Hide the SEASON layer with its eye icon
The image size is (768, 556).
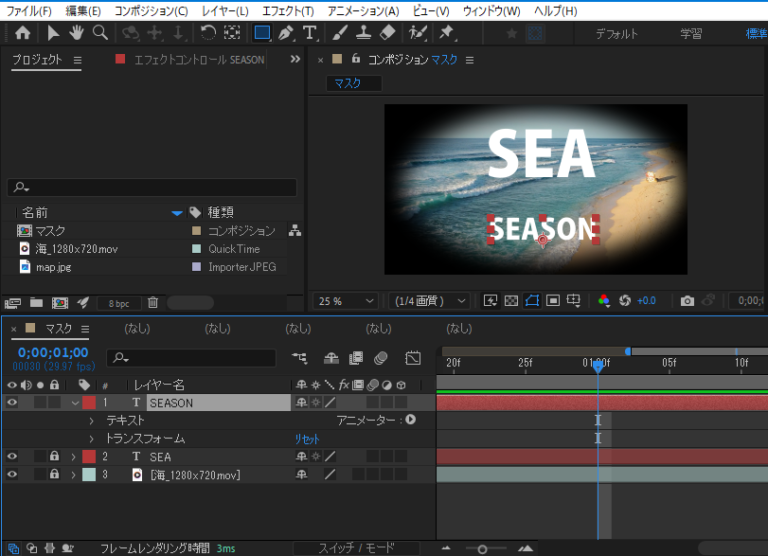coord(12,403)
